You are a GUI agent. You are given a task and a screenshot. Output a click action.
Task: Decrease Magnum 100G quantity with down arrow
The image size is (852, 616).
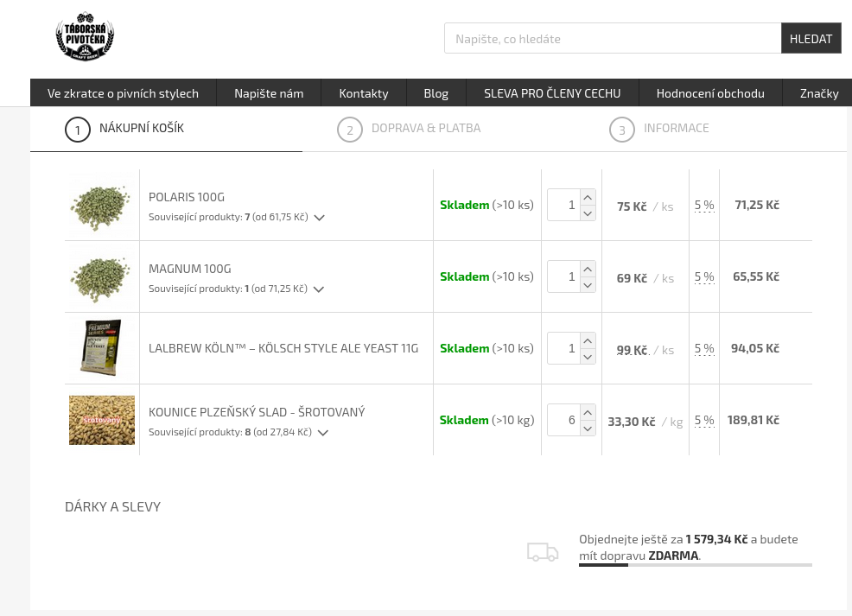point(588,285)
